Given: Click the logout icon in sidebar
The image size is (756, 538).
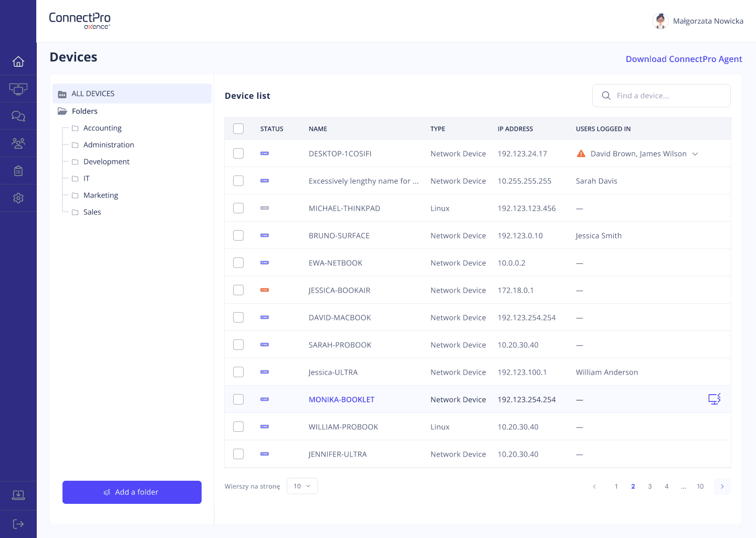Looking at the screenshot, I should coord(18,524).
